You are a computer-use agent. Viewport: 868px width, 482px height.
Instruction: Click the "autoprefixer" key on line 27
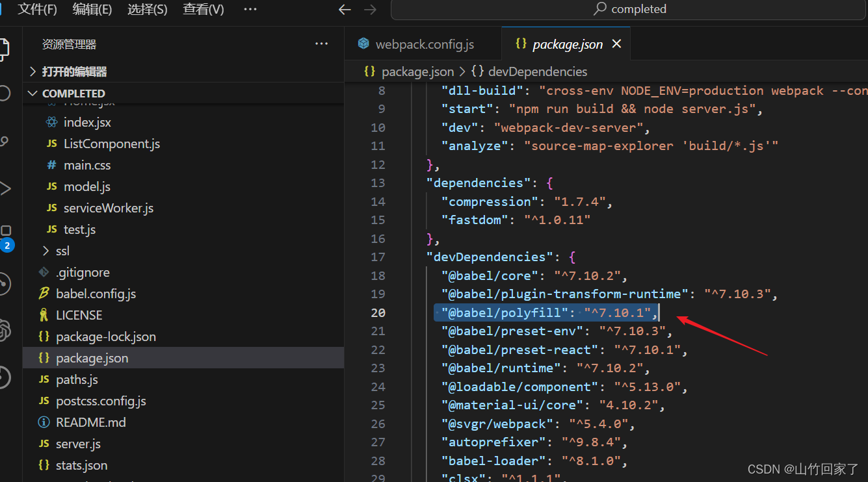coord(493,442)
